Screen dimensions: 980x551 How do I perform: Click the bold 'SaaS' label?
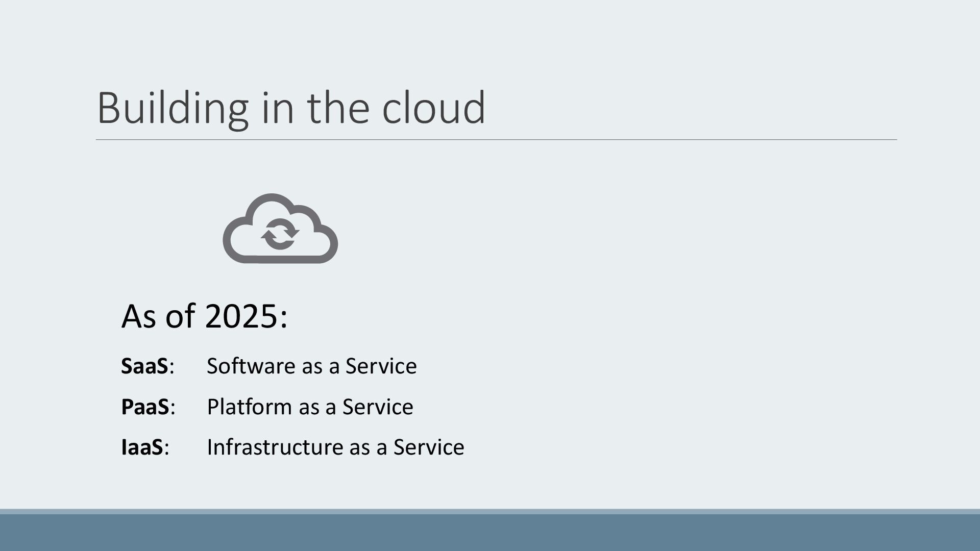(x=144, y=366)
